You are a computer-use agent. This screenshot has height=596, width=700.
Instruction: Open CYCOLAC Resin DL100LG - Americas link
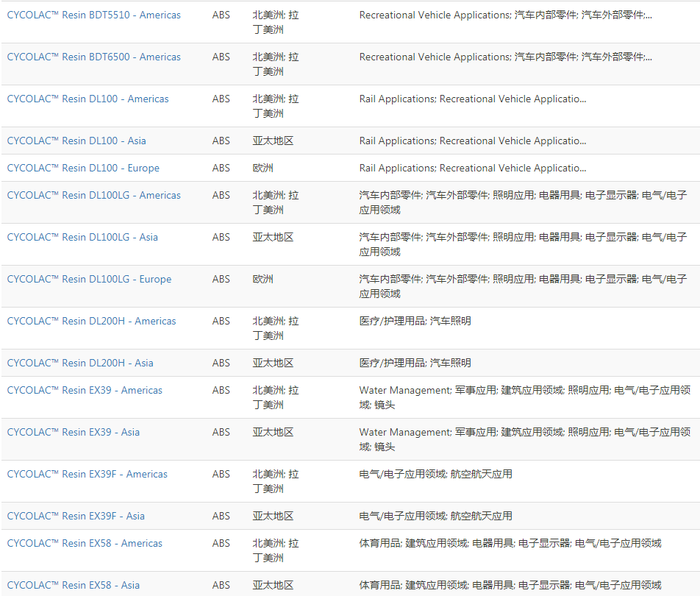click(94, 195)
